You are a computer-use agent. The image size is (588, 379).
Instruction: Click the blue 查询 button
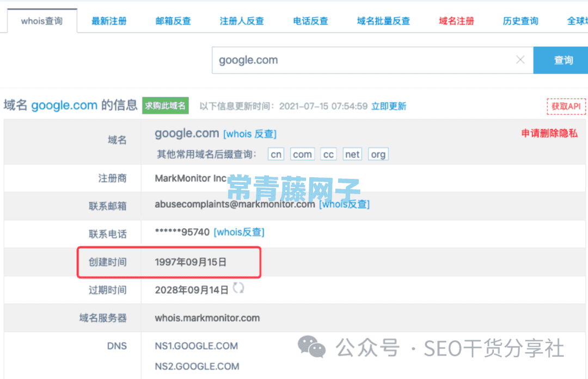coord(561,60)
